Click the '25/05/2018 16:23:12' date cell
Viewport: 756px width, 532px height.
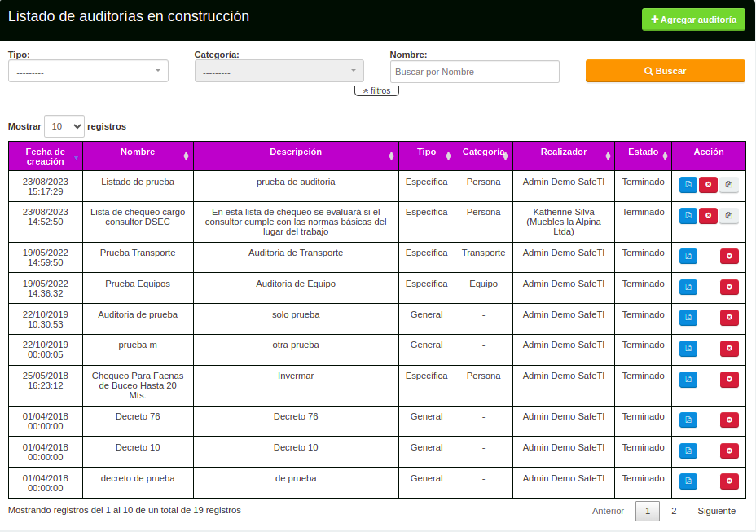tap(46, 385)
